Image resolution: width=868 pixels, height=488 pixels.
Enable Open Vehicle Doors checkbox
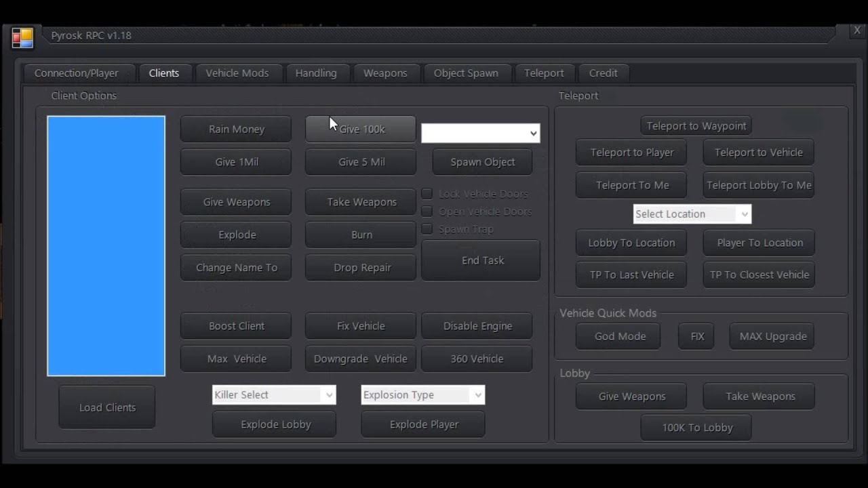pyautogui.click(x=427, y=211)
